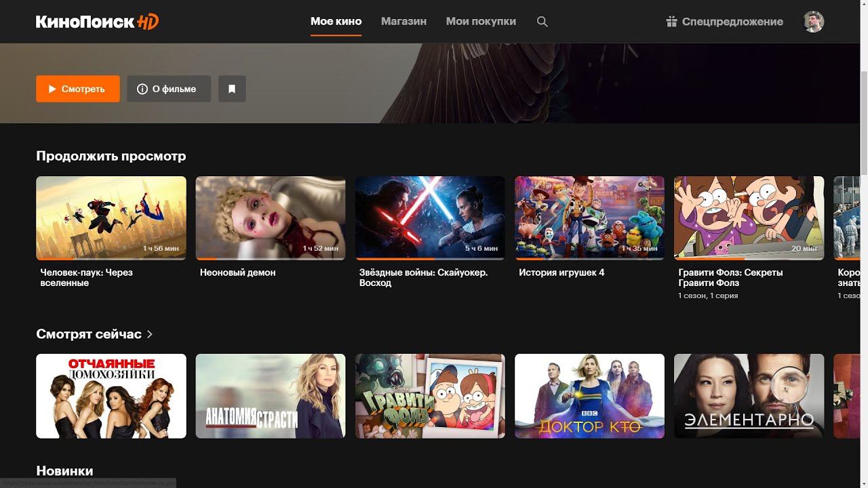868x488 pixels.
Task: Open Мои покупки tab
Action: [x=481, y=22]
